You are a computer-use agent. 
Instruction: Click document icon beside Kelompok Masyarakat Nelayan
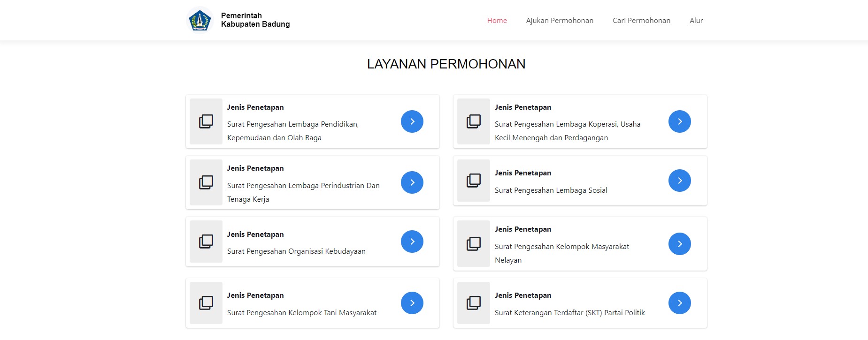pos(474,244)
